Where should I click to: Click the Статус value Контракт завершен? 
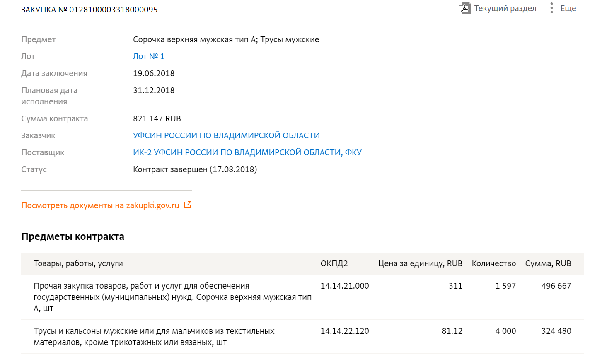[x=195, y=169]
